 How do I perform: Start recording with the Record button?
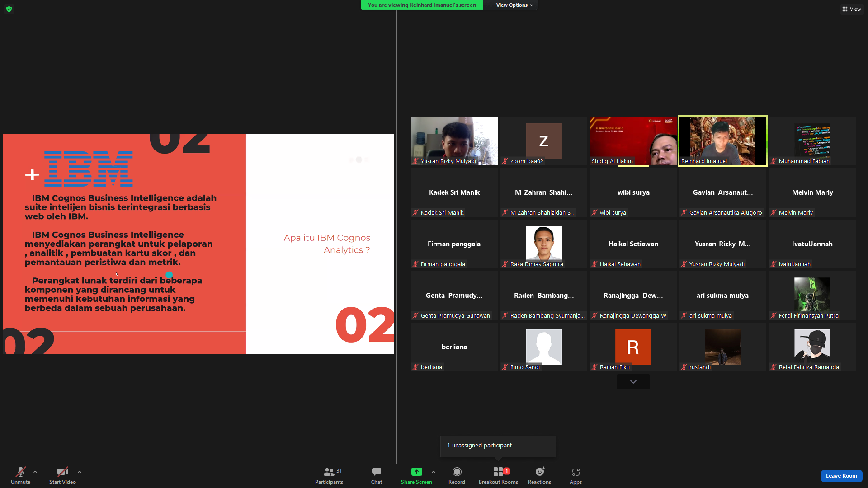(x=457, y=475)
